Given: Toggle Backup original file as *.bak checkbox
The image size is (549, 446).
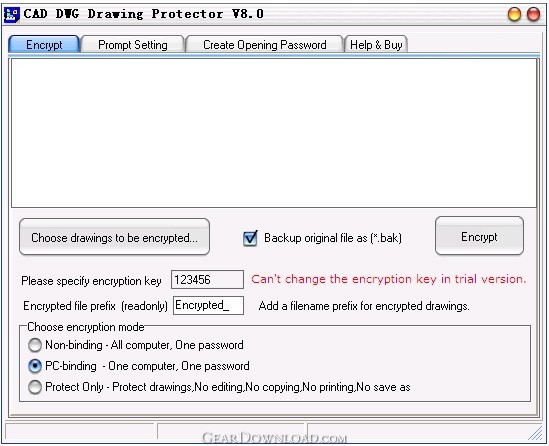Looking at the screenshot, I should click(250, 238).
